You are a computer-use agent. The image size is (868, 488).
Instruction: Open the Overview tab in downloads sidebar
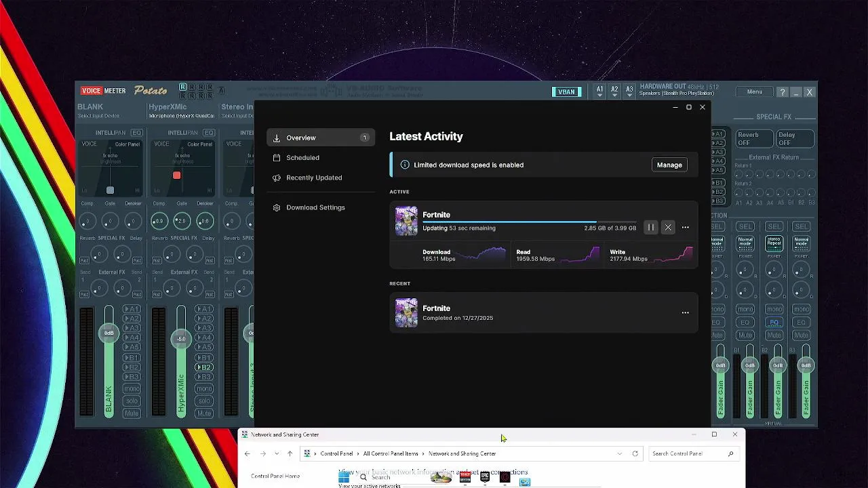click(x=321, y=138)
